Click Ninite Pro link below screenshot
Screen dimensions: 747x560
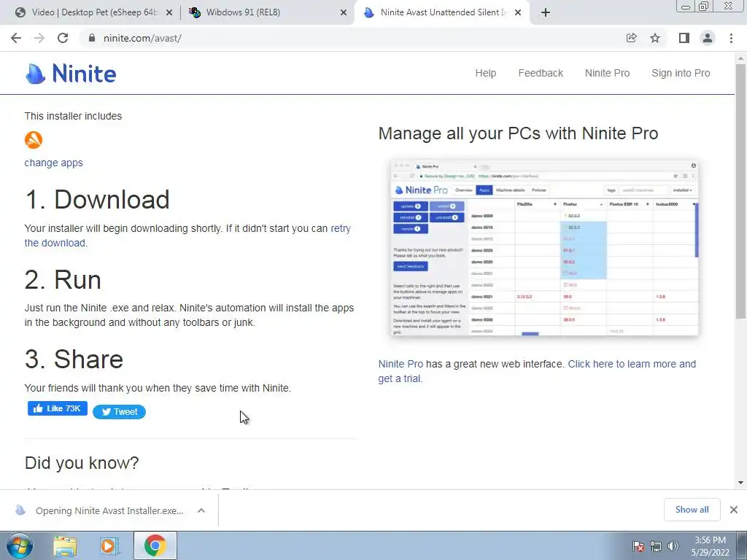point(400,365)
